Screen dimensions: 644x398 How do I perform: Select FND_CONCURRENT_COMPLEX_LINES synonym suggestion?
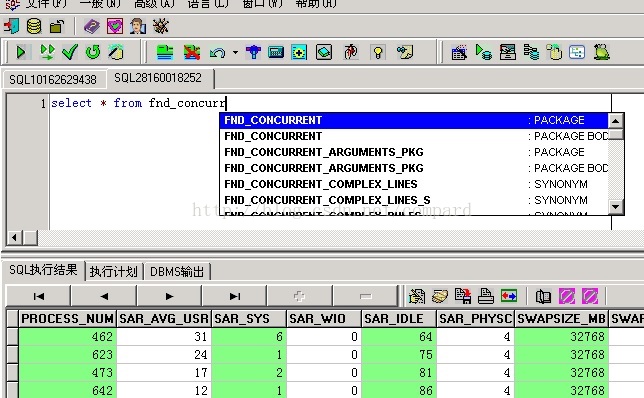[x=415, y=184]
